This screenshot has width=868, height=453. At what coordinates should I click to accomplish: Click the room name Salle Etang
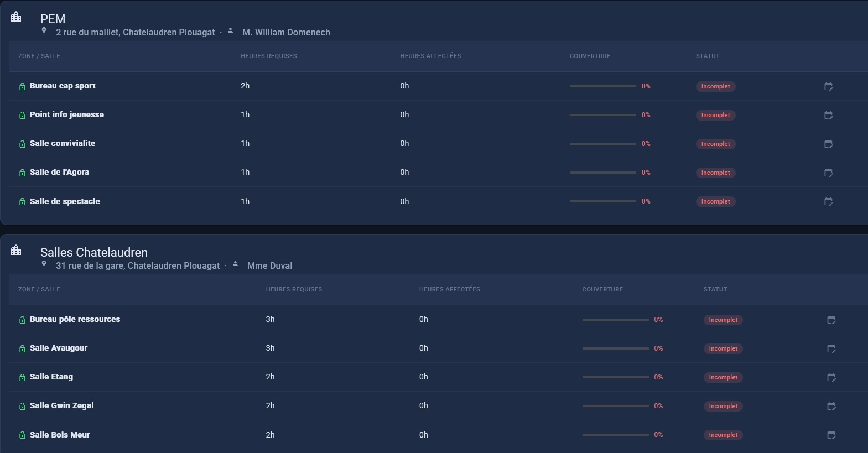pyautogui.click(x=51, y=377)
